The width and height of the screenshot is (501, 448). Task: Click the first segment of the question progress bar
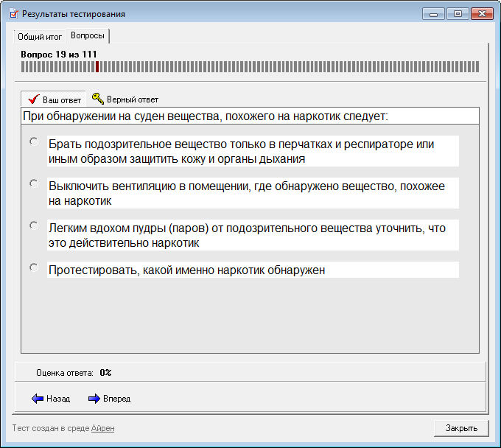click(x=23, y=67)
